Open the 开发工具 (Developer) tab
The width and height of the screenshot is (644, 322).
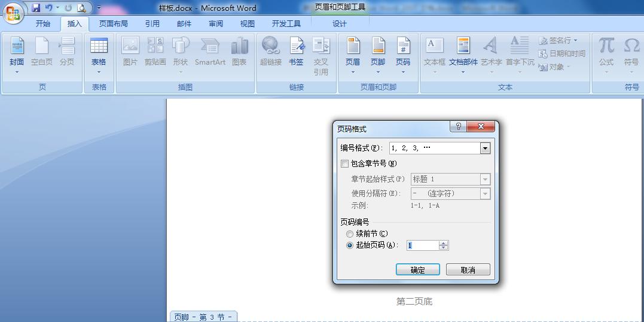pyautogui.click(x=286, y=24)
